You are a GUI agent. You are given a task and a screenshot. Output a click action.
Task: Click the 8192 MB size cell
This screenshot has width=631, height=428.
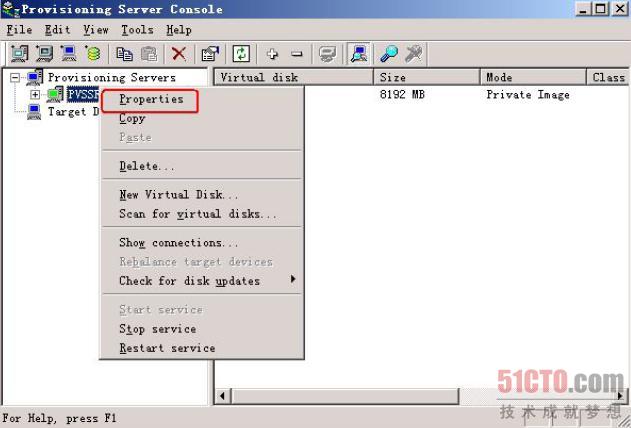tap(402, 95)
